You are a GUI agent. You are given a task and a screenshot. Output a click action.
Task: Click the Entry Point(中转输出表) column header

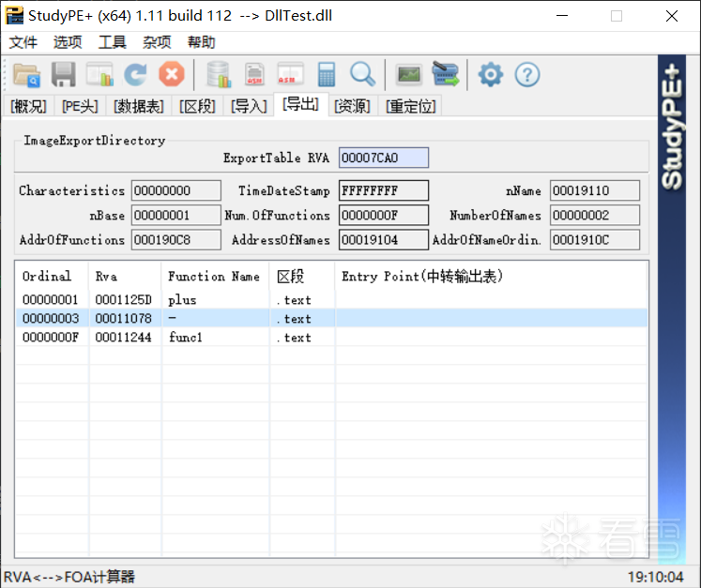click(x=491, y=277)
